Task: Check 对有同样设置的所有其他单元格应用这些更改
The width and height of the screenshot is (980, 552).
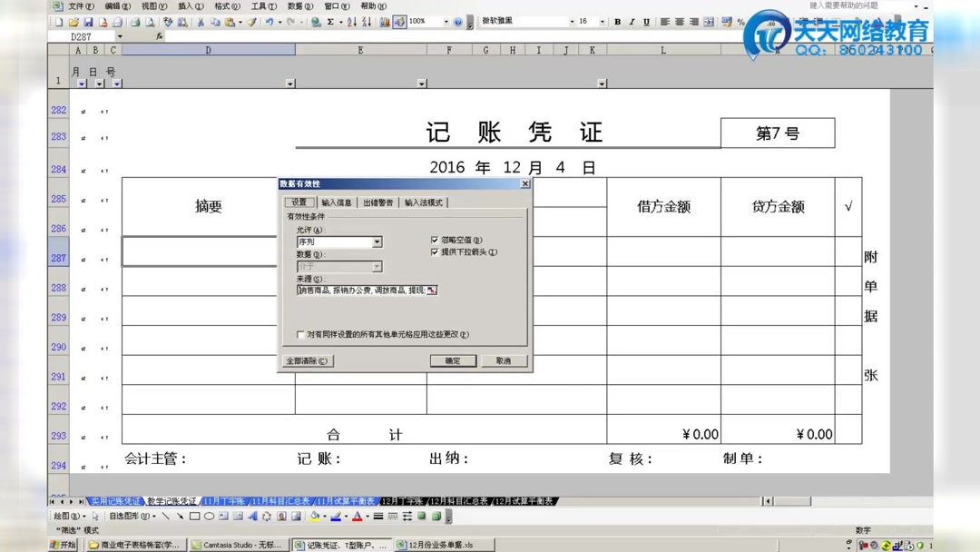Action: point(300,334)
